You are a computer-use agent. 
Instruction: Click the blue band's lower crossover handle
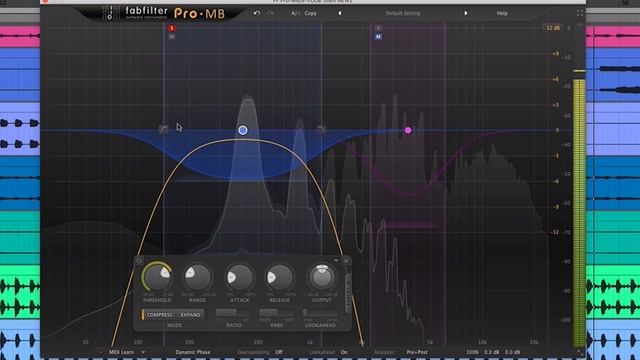tap(163, 130)
